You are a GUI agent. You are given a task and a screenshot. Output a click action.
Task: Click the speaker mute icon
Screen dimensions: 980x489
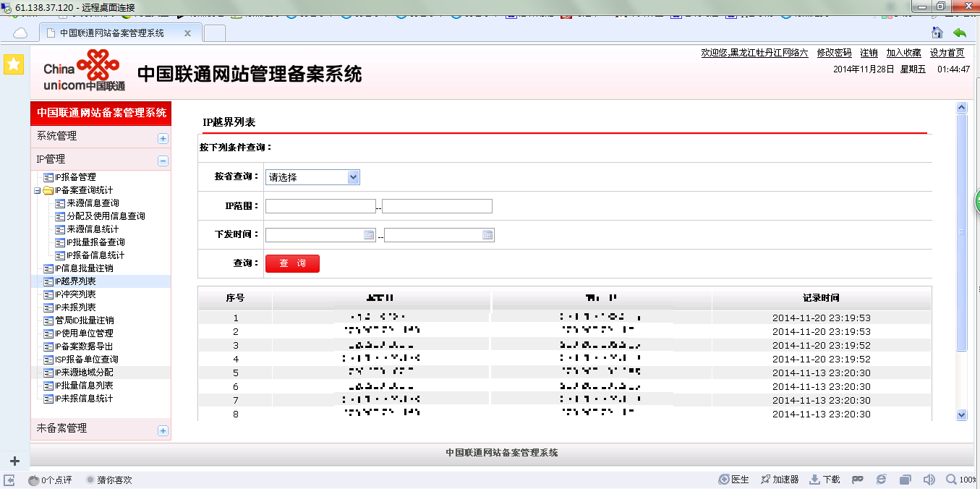coord(929,480)
